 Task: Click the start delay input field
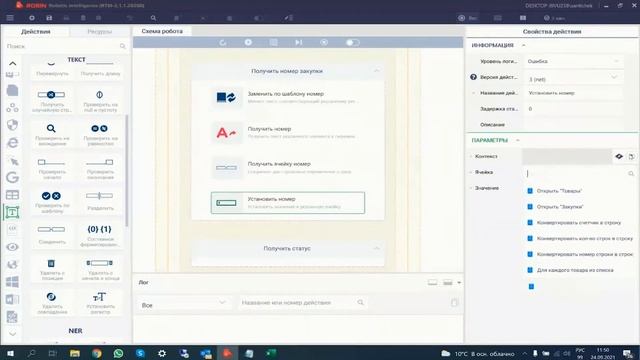pyautogui.click(x=573, y=109)
